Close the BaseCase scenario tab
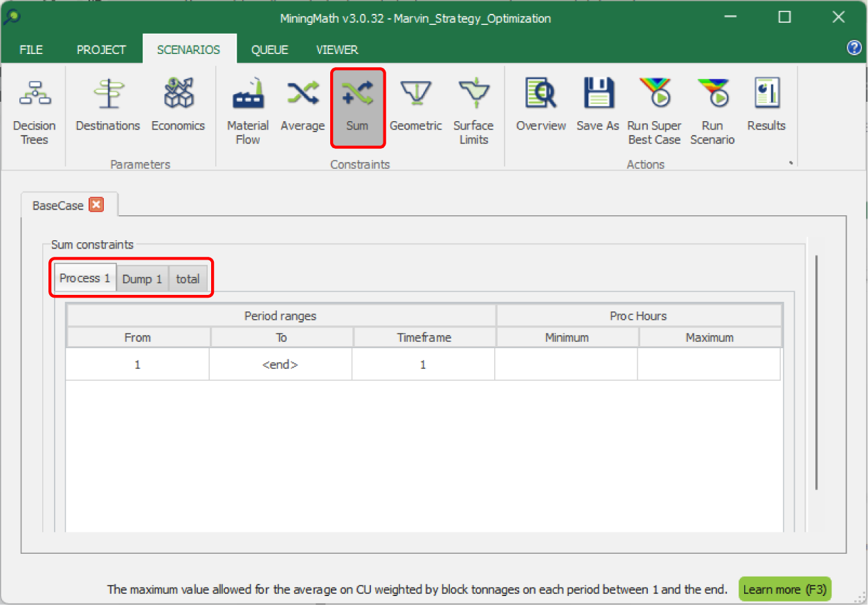This screenshot has width=868, height=605. (x=97, y=206)
